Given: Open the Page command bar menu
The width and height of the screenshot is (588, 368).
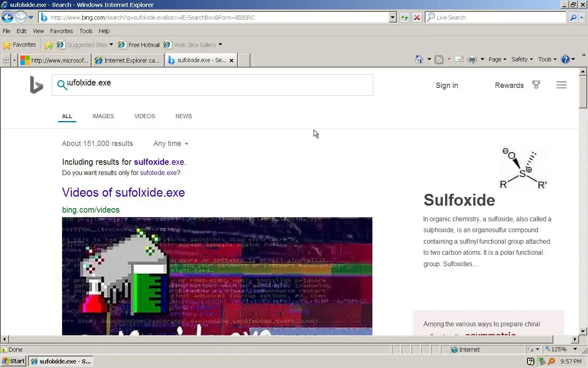Looking at the screenshot, I should [497, 59].
